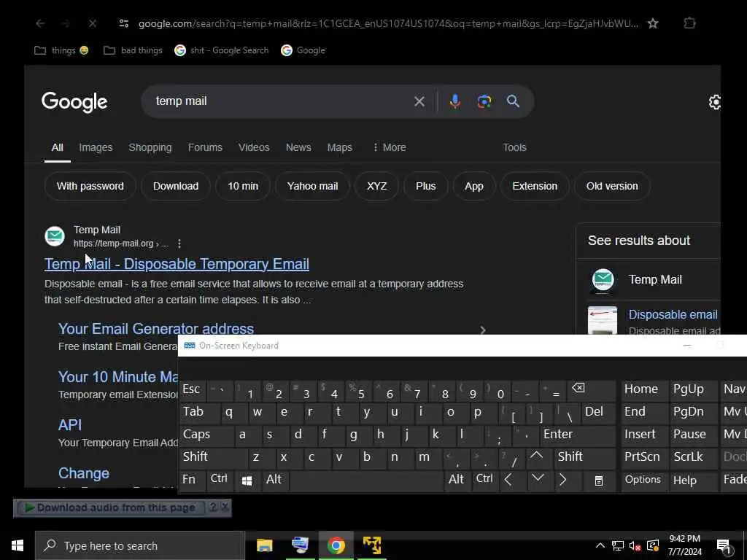The height and width of the screenshot is (560, 747).
Task: Click Download audio from this page
Action: pyautogui.click(x=111, y=508)
